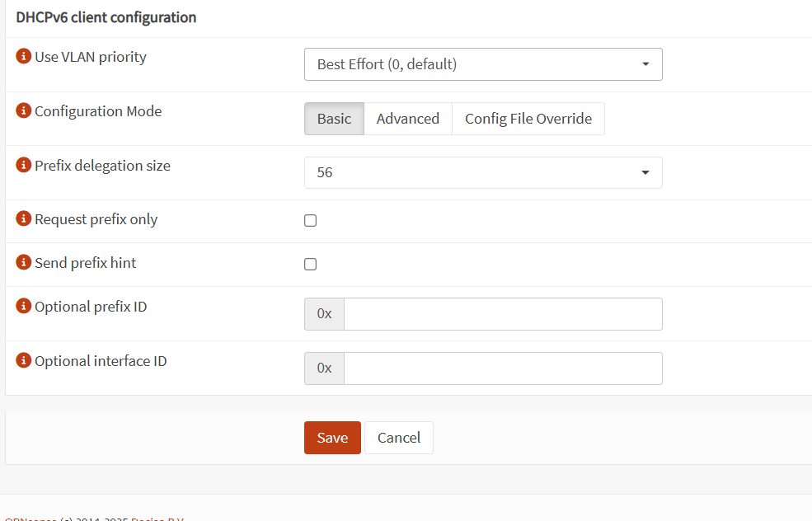Show help for Send prefix hint
The height and width of the screenshot is (521, 812).
(x=24, y=263)
